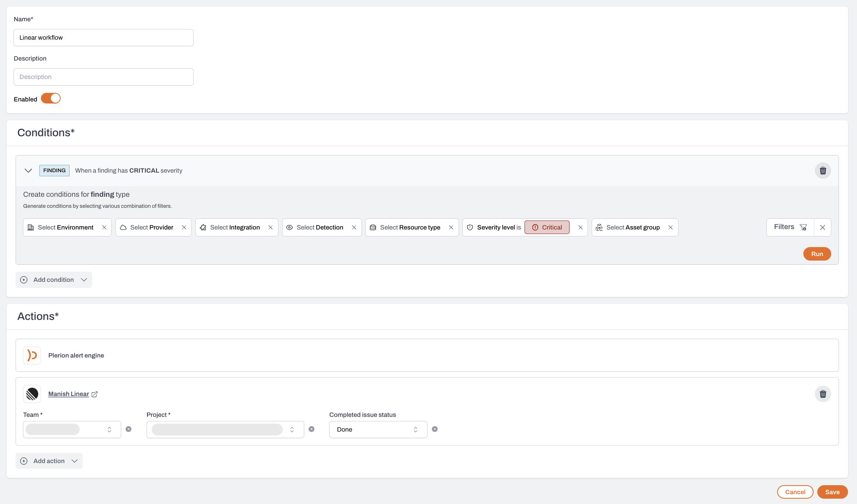The width and height of the screenshot is (857, 504).
Task: Open the Manish Linear link
Action: click(x=68, y=394)
